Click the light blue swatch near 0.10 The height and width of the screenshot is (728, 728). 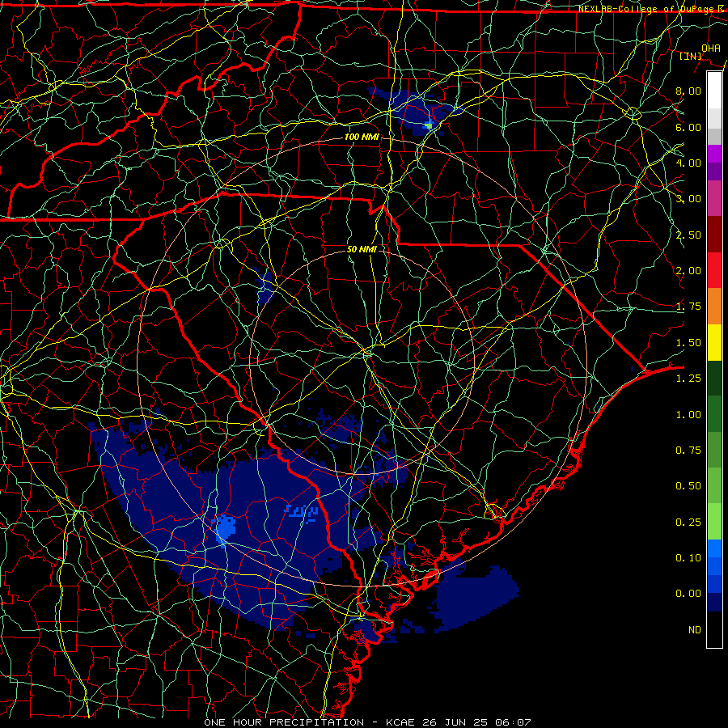[x=714, y=548]
